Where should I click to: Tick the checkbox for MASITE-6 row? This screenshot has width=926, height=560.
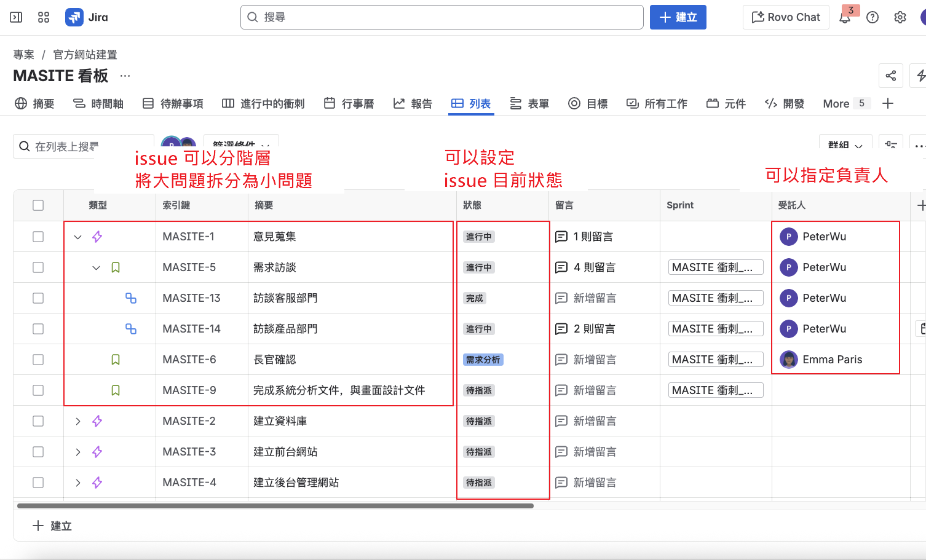coord(38,360)
